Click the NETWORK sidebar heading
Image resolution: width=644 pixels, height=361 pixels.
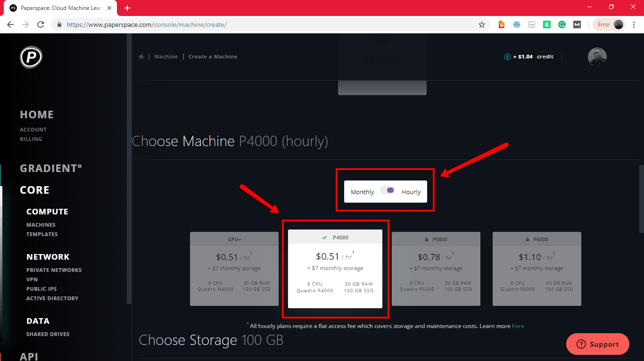(48, 257)
